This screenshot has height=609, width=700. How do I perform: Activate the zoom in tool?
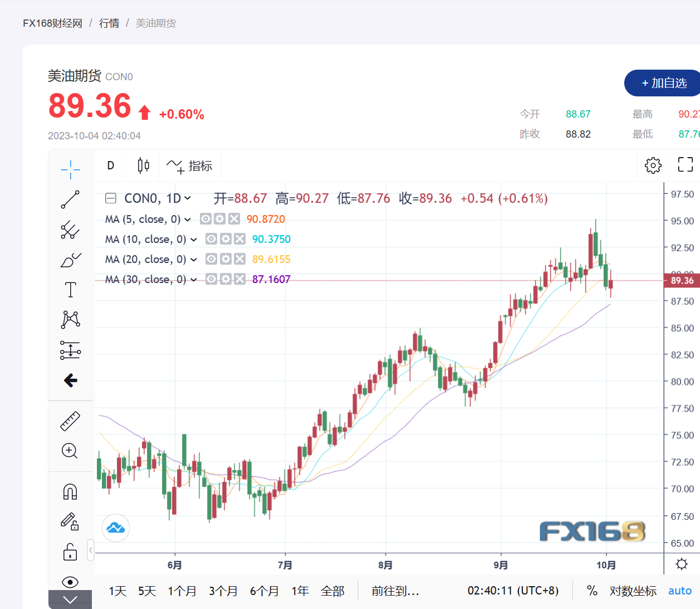click(x=70, y=451)
